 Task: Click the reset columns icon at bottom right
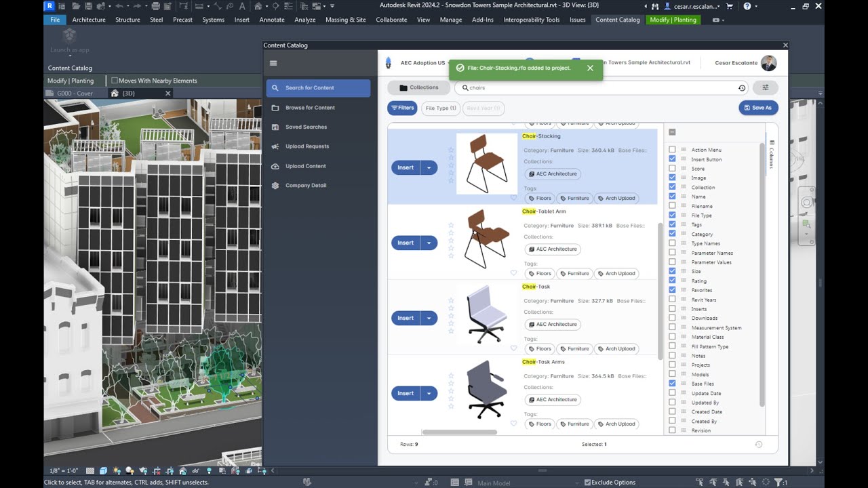pos(758,445)
